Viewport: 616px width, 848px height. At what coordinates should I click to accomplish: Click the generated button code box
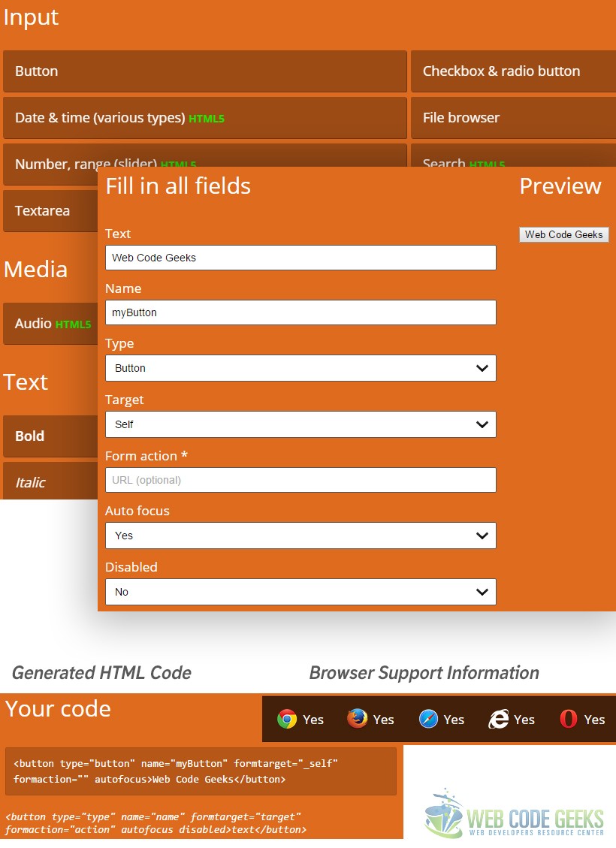[x=201, y=771]
